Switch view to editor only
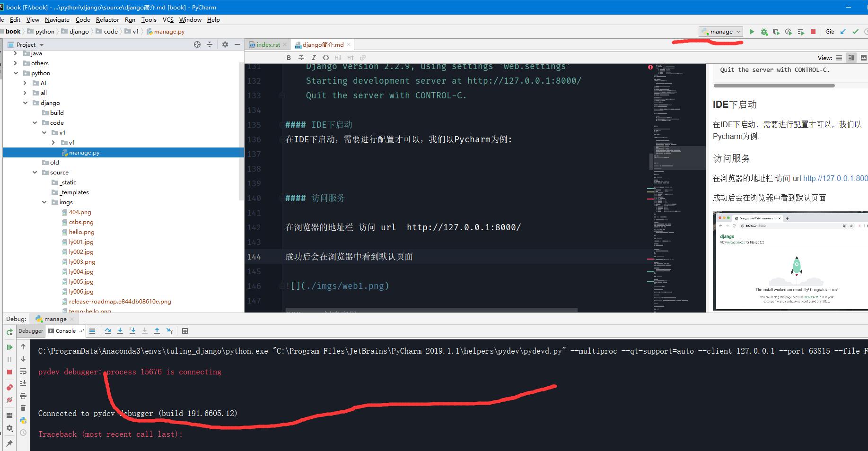Image resolution: width=868 pixels, height=451 pixels. (x=839, y=58)
